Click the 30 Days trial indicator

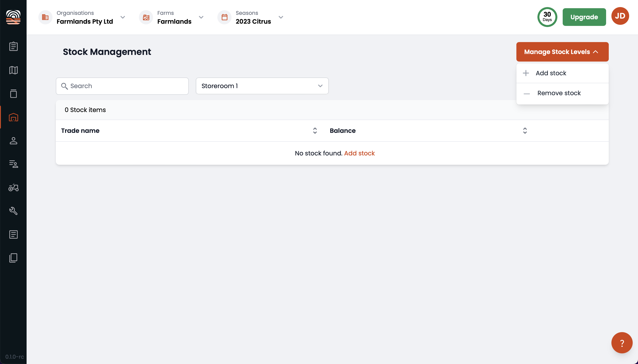point(547,17)
